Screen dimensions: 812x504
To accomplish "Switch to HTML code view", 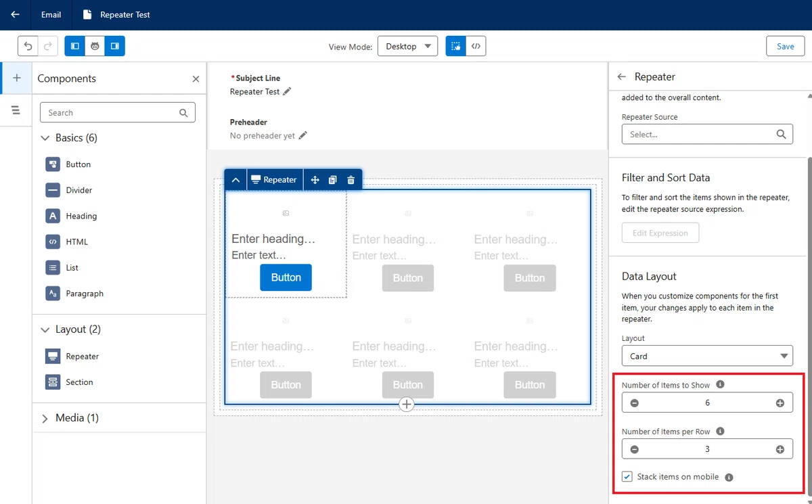I will [x=476, y=46].
